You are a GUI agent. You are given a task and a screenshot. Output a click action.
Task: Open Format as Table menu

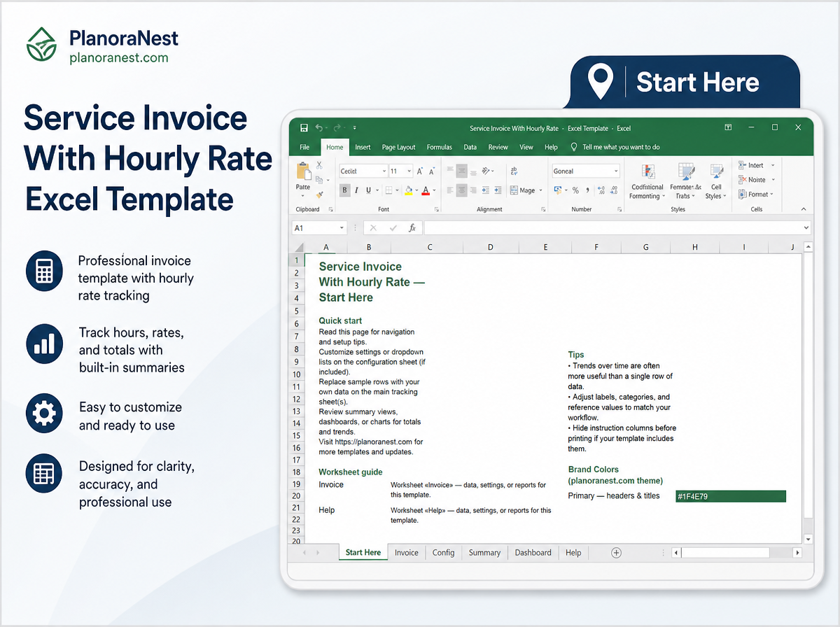coord(685,181)
